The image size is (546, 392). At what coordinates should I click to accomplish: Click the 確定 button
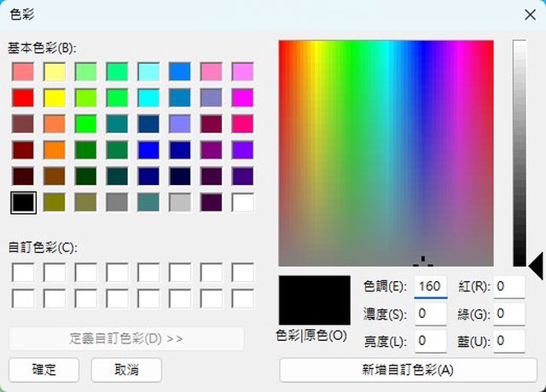point(44,369)
